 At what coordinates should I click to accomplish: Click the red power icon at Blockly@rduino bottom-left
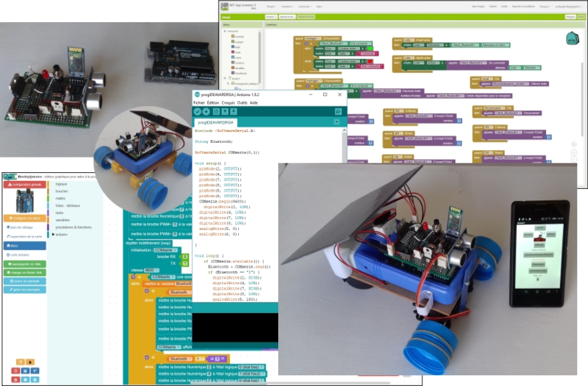click(15, 371)
